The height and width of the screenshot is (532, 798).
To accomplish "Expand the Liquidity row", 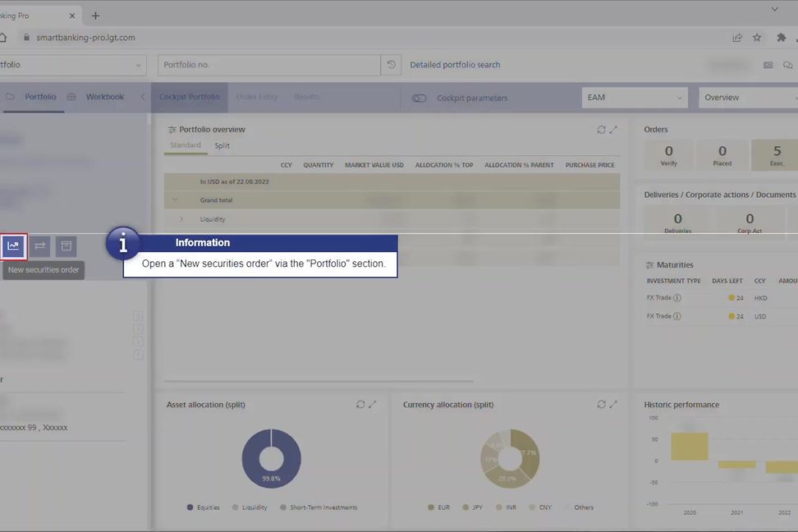I will (181, 219).
